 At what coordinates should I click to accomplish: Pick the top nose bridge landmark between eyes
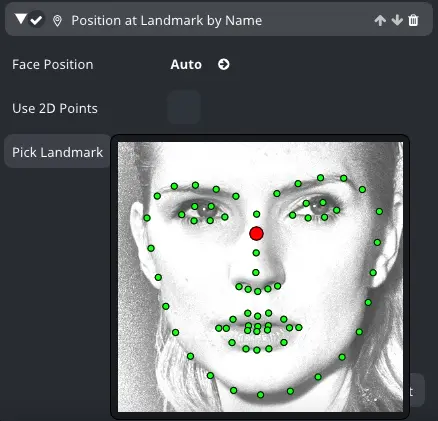pyautogui.click(x=256, y=214)
